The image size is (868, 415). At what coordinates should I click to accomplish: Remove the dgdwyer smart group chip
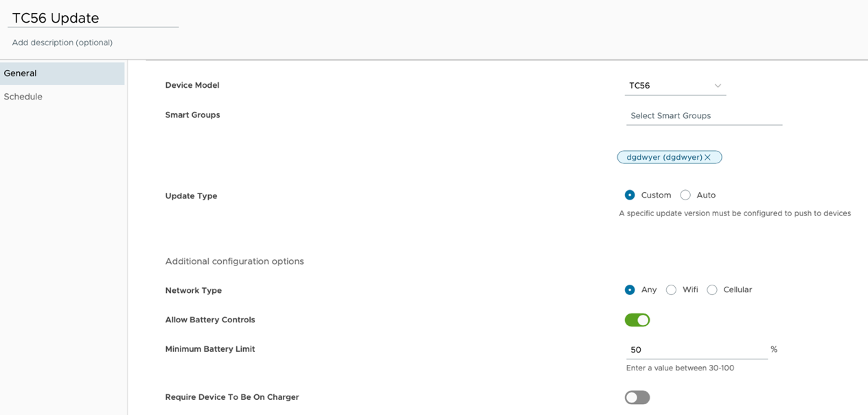707,157
